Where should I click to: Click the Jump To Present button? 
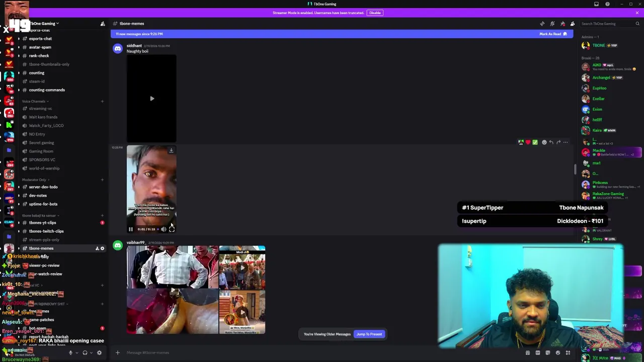369,334
